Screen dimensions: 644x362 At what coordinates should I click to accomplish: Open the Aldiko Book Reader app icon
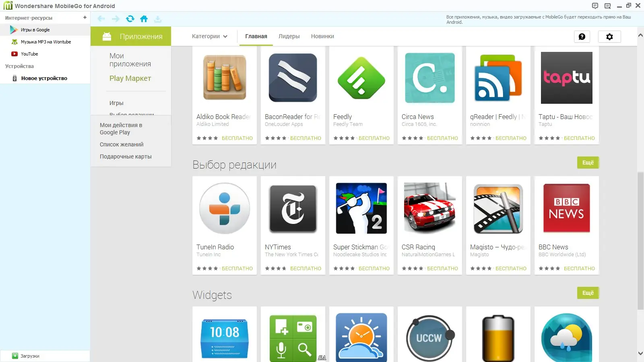click(225, 78)
